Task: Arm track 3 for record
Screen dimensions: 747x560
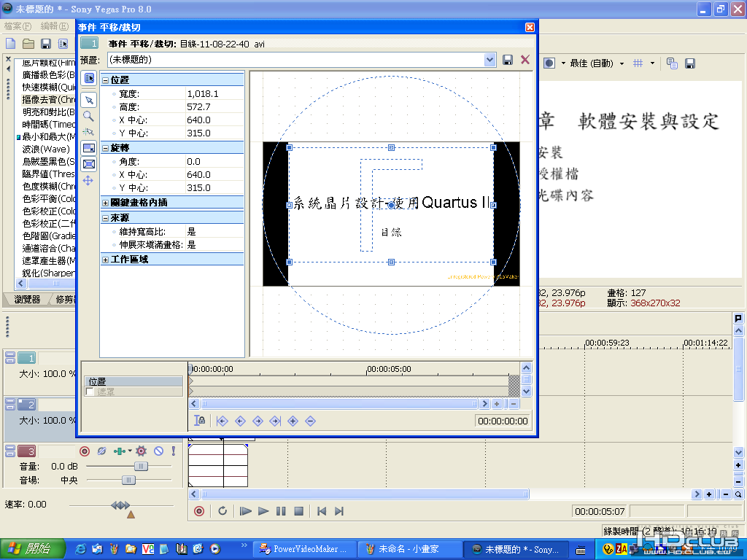Action: (85, 451)
